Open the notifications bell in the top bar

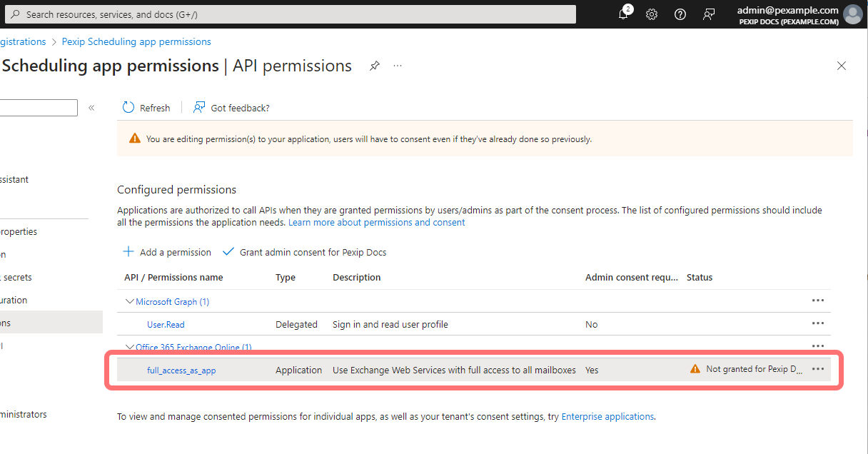click(x=623, y=14)
